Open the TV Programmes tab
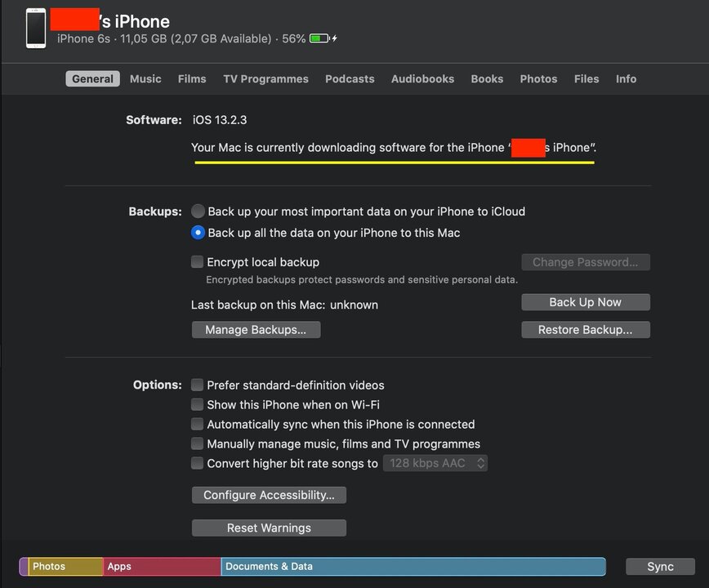This screenshot has height=588, width=709. click(x=266, y=78)
